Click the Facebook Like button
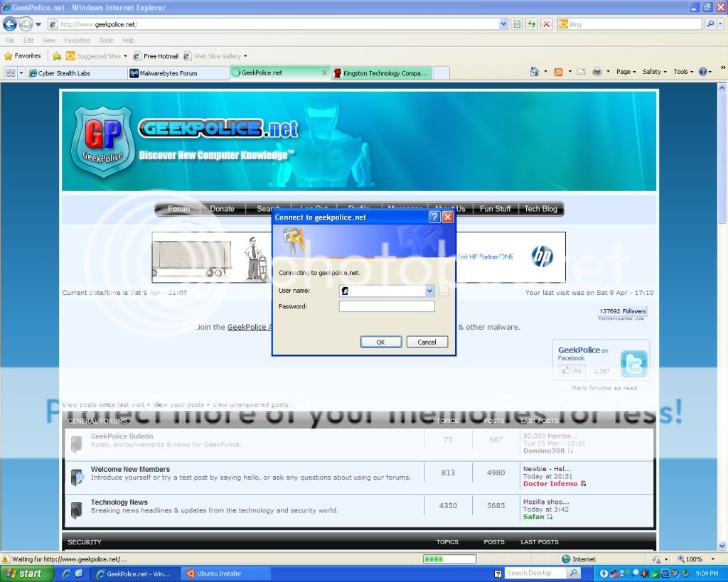 572,371
